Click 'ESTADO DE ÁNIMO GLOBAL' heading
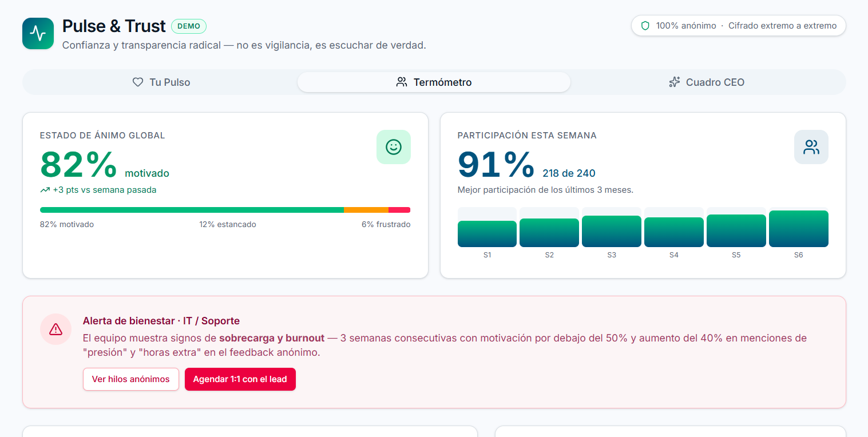This screenshot has height=437, width=868. [102, 136]
